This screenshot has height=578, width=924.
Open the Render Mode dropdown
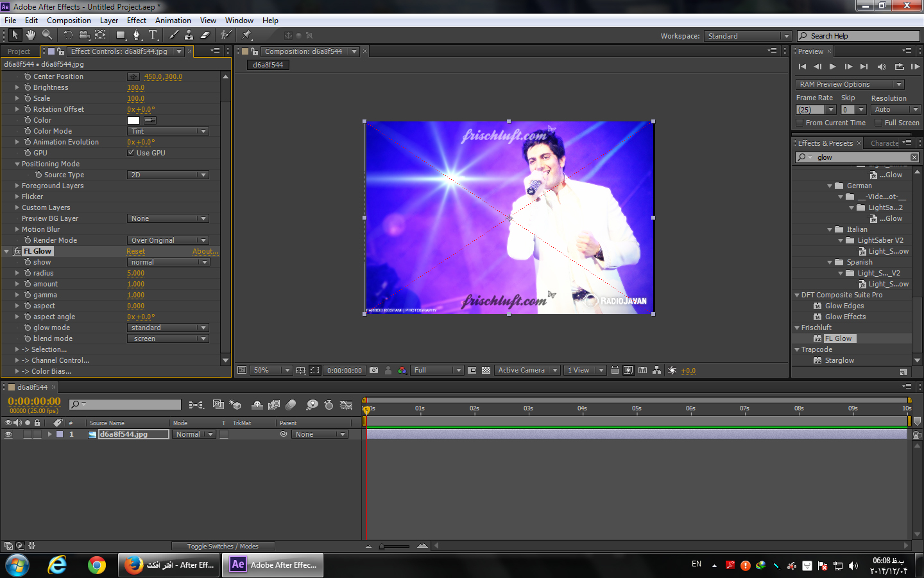pyautogui.click(x=167, y=240)
